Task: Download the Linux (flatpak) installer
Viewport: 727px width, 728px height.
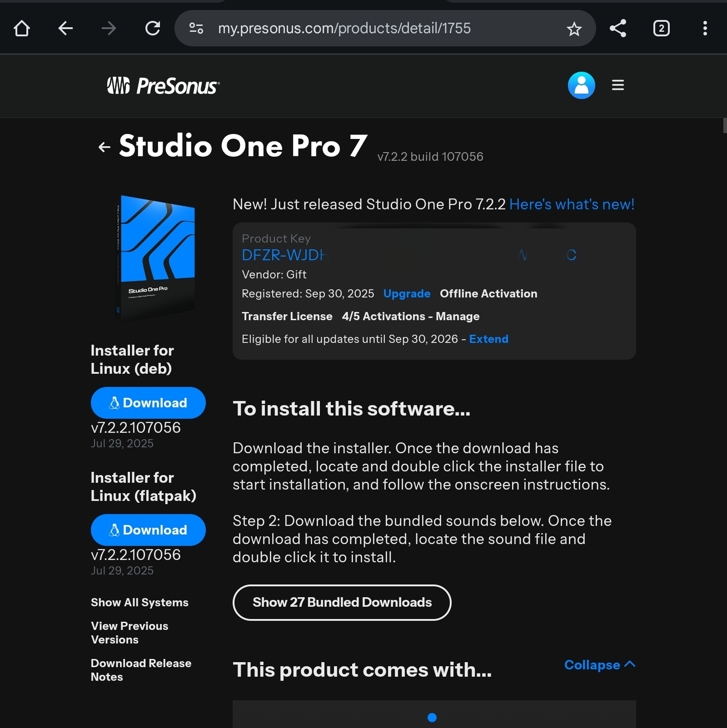Action: click(148, 530)
